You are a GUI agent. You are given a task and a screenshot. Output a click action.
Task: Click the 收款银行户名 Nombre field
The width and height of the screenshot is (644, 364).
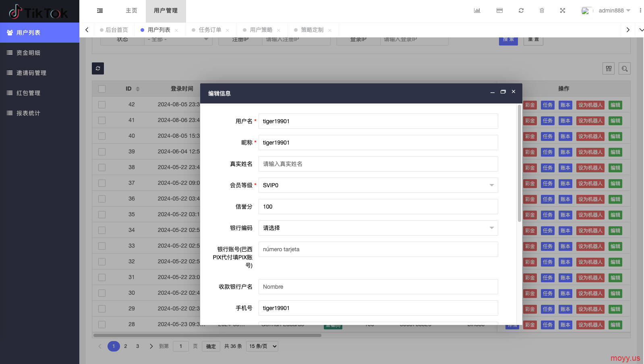(x=378, y=287)
